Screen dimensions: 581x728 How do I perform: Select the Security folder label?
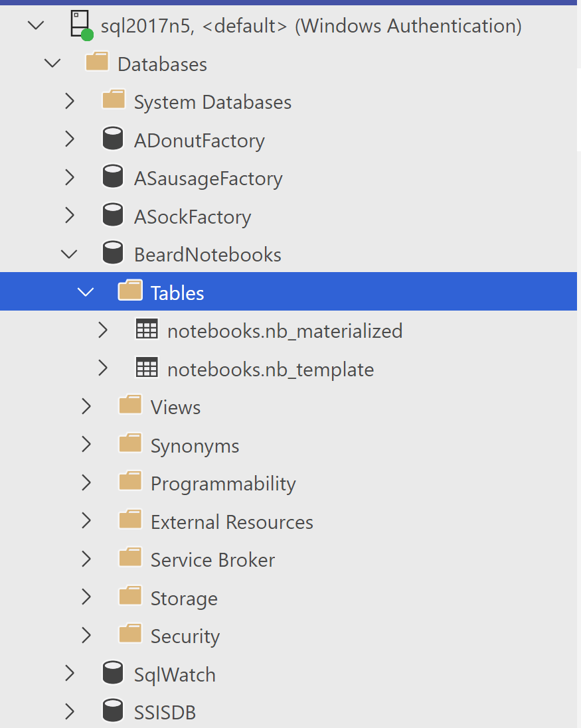pyautogui.click(x=185, y=636)
